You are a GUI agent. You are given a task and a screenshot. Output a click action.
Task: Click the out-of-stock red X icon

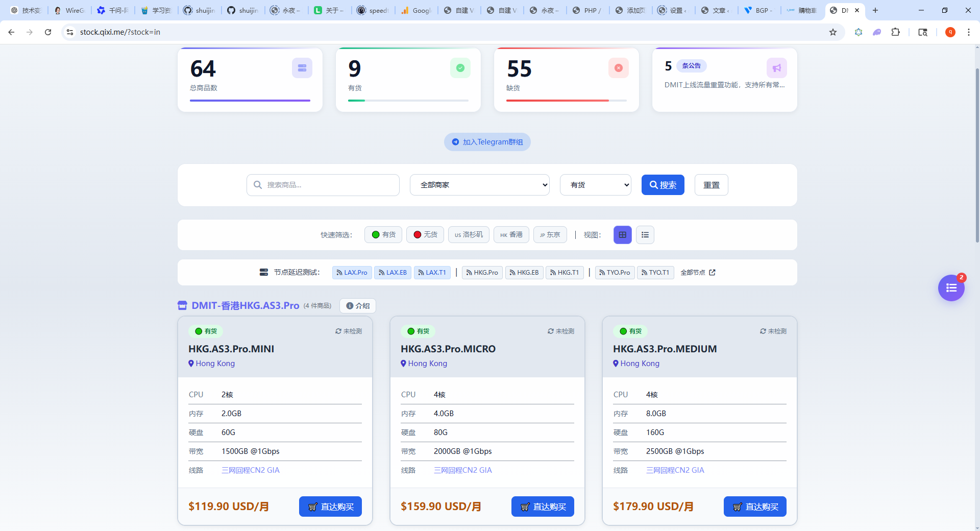tap(619, 68)
